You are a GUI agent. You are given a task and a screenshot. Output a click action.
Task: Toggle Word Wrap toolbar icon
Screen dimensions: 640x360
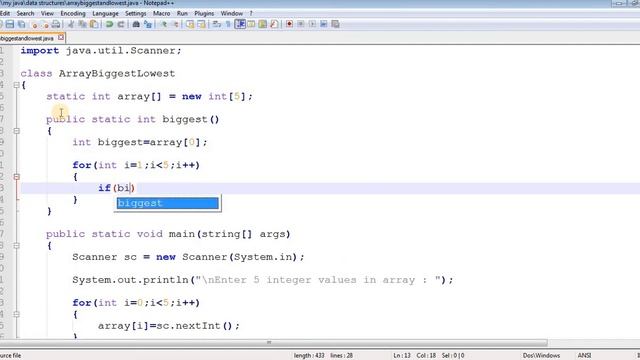click(x=217, y=24)
